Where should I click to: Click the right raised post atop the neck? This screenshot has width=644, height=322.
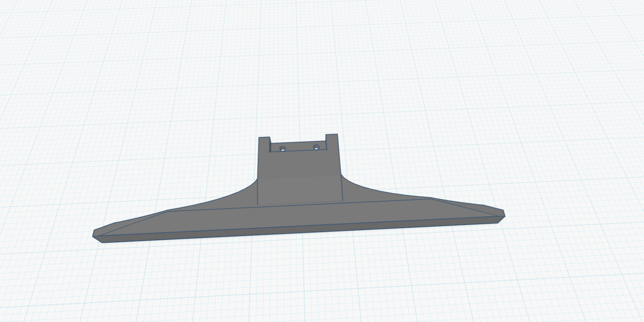(x=332, y=141)
